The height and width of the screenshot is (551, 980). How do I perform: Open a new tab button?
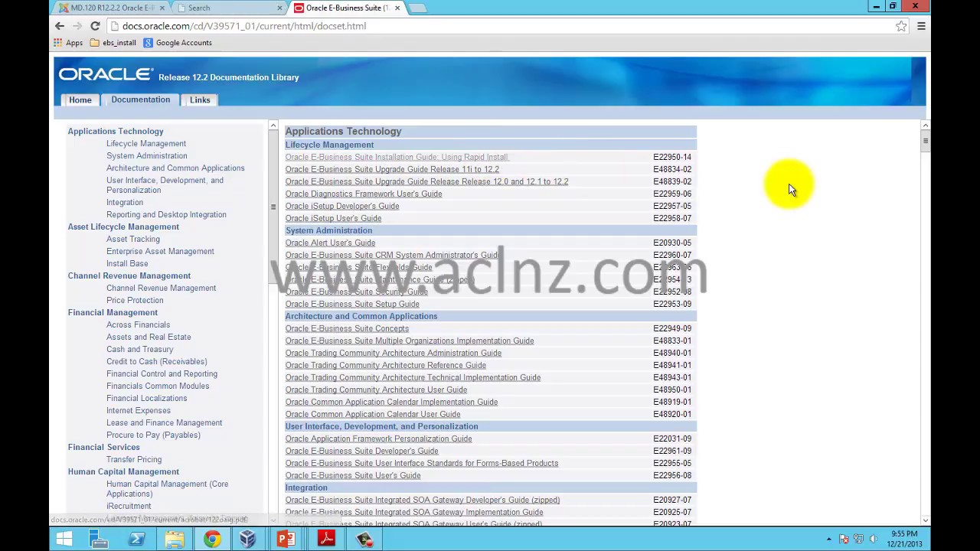coord(416,8)
